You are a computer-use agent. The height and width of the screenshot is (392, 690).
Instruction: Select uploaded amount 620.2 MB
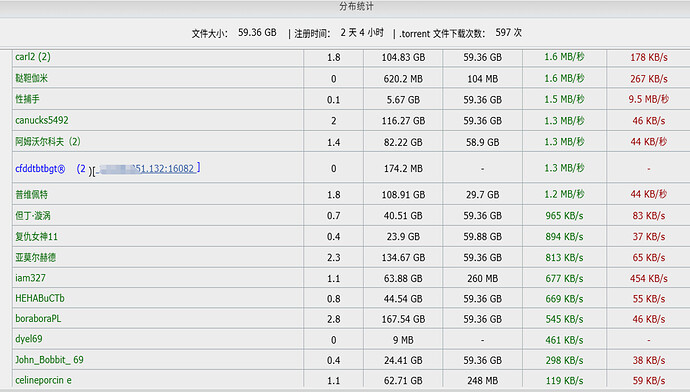[x=403, y=79]
